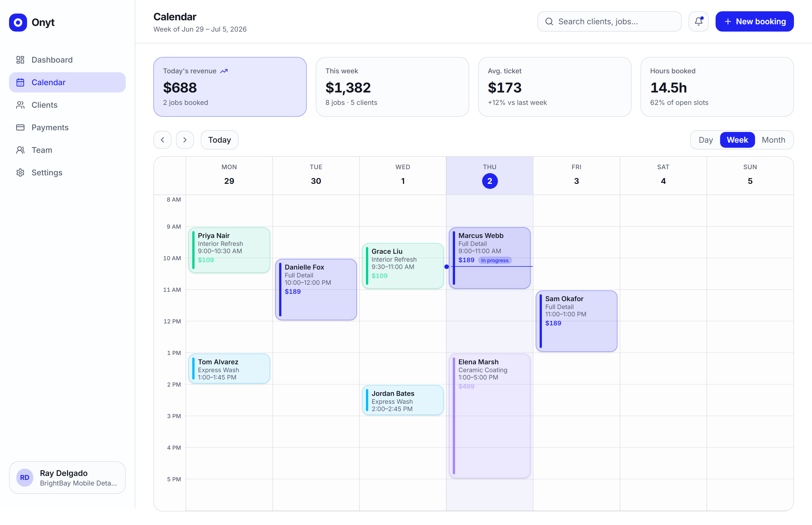Click Week of Jun 29 – Jul 5 subtitle
The height and width of the screenshot is (525, 812).
[200, 29]
